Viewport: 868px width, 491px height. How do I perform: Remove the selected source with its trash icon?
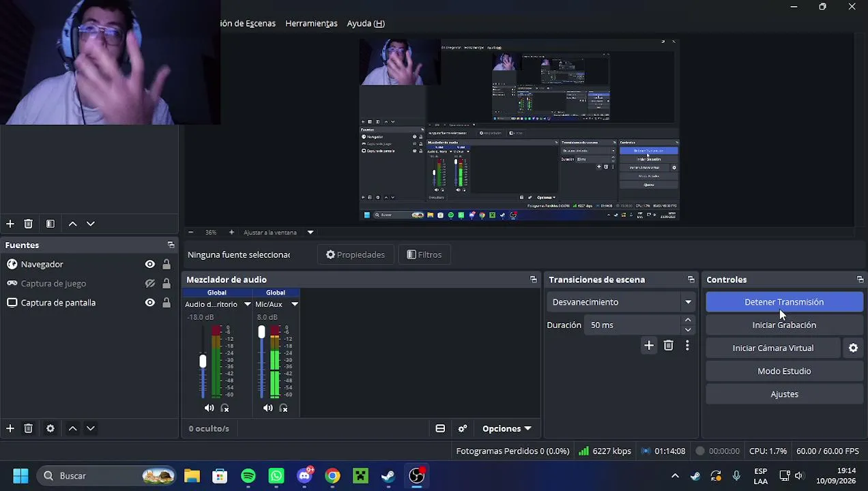28,428
